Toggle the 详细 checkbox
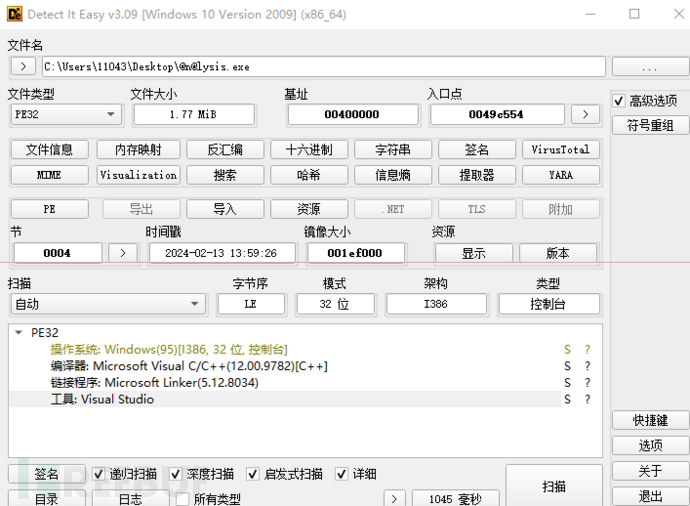This screenshot has width=690, height=506. (x=341, y=474)
